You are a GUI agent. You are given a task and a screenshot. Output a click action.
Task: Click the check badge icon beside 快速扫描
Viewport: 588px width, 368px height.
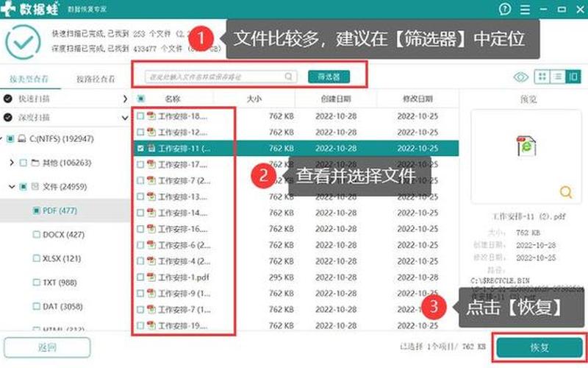click(7, 99)
